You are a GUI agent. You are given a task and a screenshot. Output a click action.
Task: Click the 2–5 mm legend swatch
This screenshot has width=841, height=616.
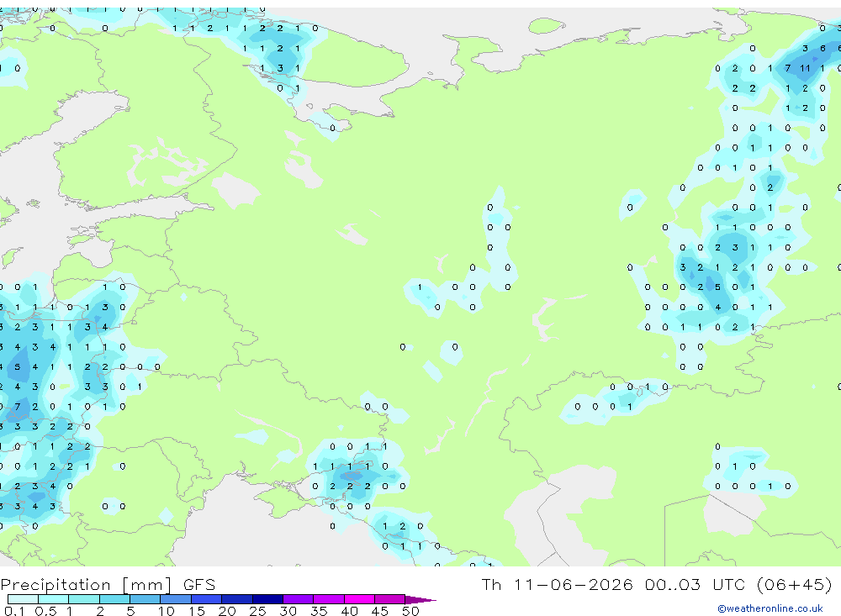(x=114, y=599)
